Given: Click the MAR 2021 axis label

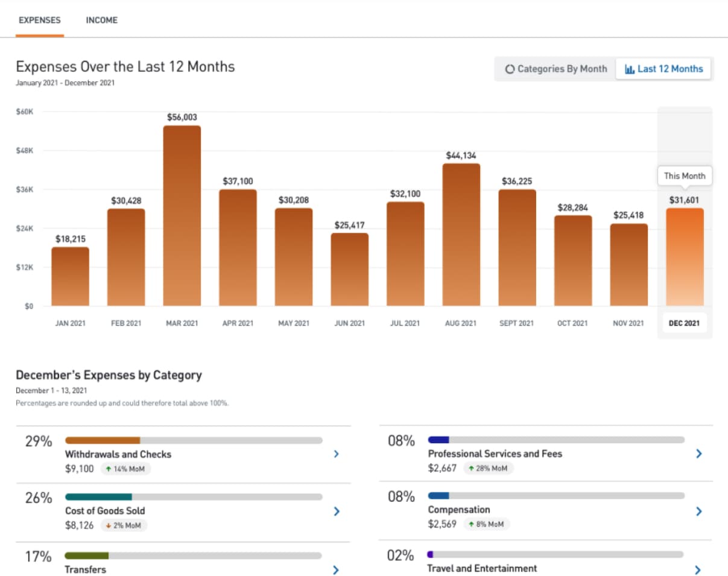Looking at the screenshot, I should 182,323.
